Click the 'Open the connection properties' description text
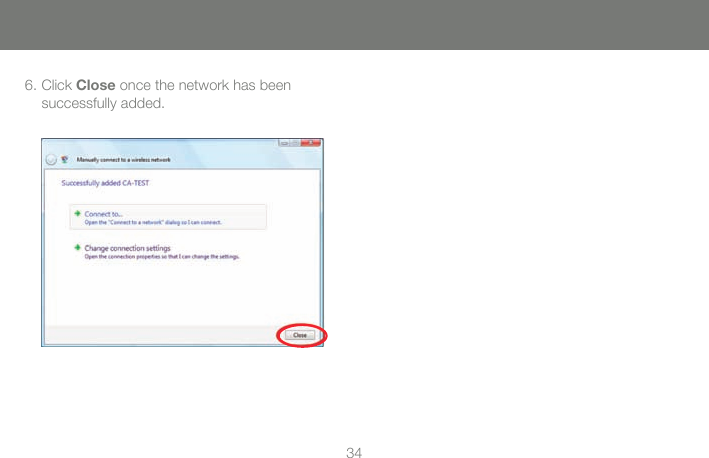This screenshot has height=458, width=709. (x=162, y=257)
